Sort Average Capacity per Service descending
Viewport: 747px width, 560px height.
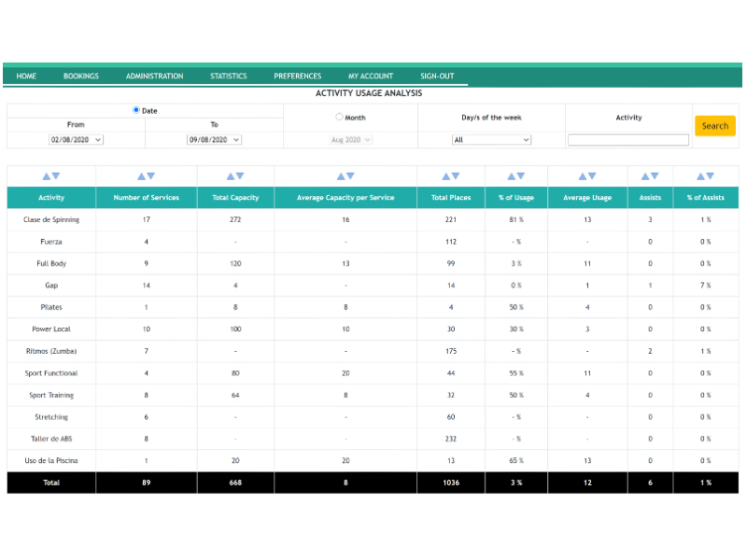pos(351,175)
